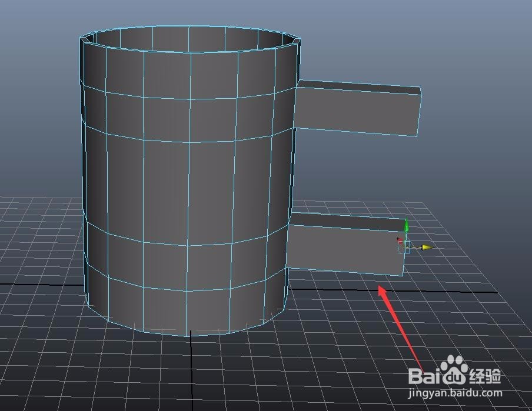532x411 pixels.
Task: Click the green Y-axis move manipulator arrow
Action: tap(406, 225)
